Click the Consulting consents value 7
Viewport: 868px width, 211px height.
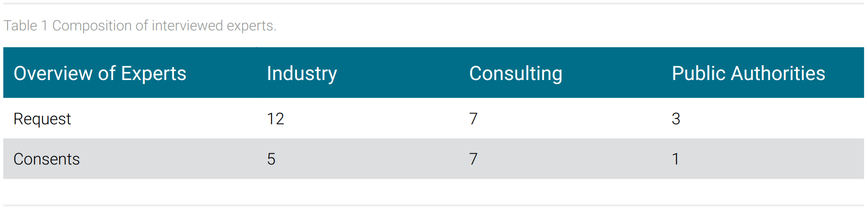(x=473, y=159)
